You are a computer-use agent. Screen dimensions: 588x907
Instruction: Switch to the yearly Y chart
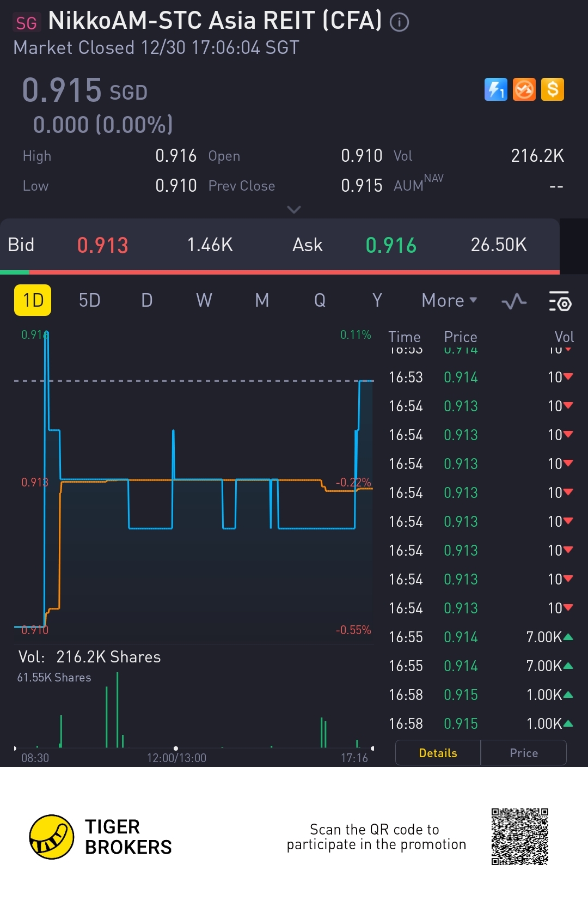(377, 300)
